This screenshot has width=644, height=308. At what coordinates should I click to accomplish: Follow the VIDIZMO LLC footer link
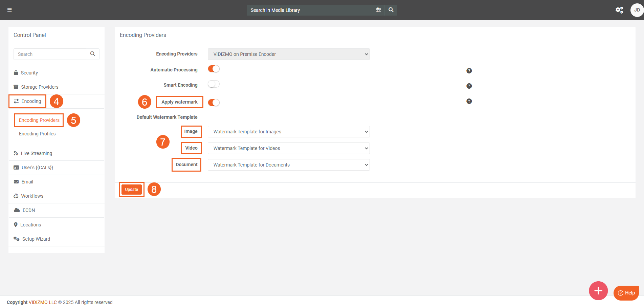[43, 302]
